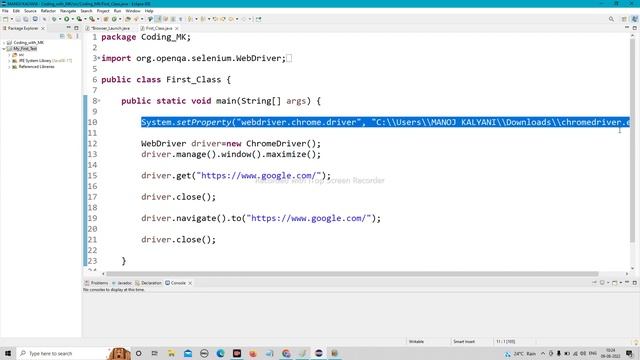Click the Save All toolbar icon
The height and width of the screenshot is (360, 640).
pos(26,19)
